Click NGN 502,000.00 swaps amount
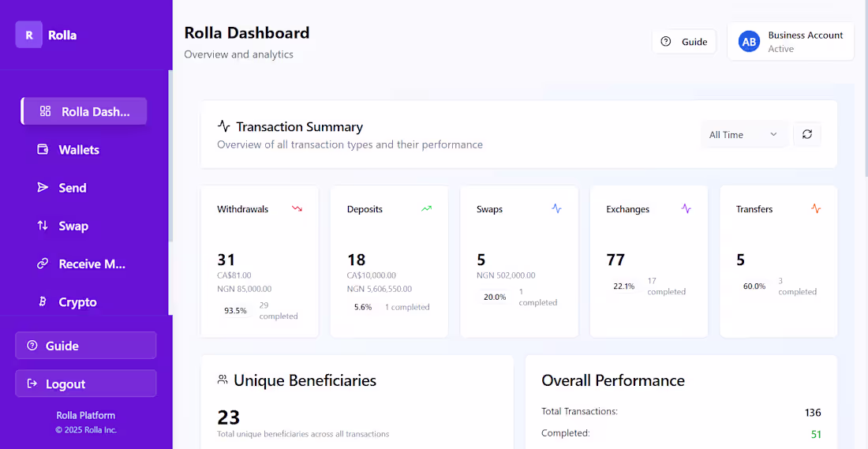868x449 pixels. tap(506, 275)
